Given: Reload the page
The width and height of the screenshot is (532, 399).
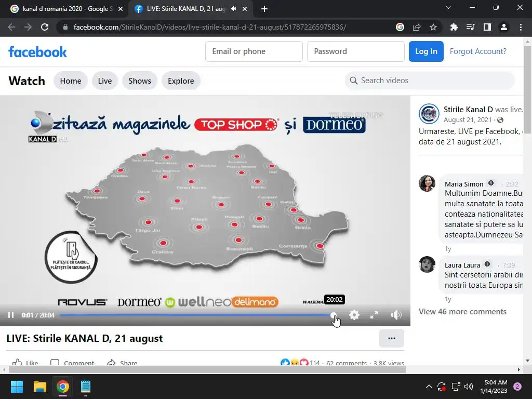Looking at the screenshot, I should 45,27.
